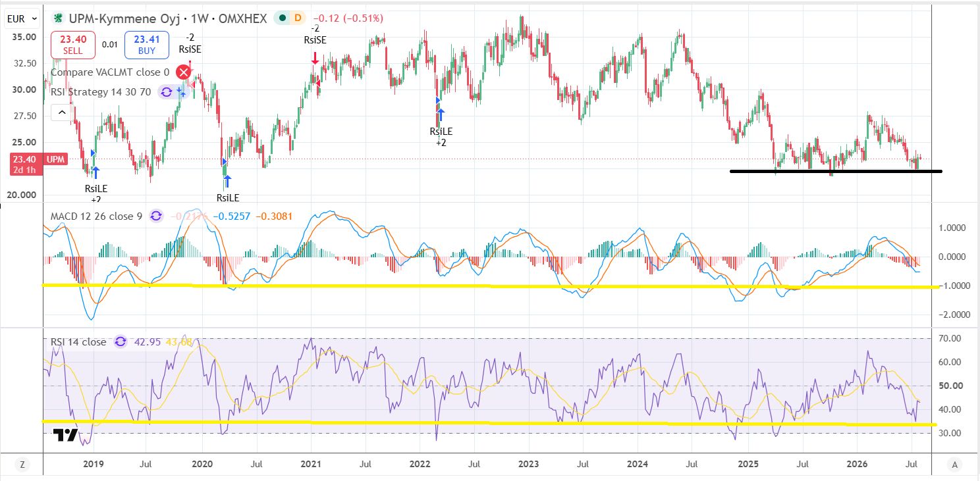Click the RsiLE +2 label near 2022

click(441, 137)
